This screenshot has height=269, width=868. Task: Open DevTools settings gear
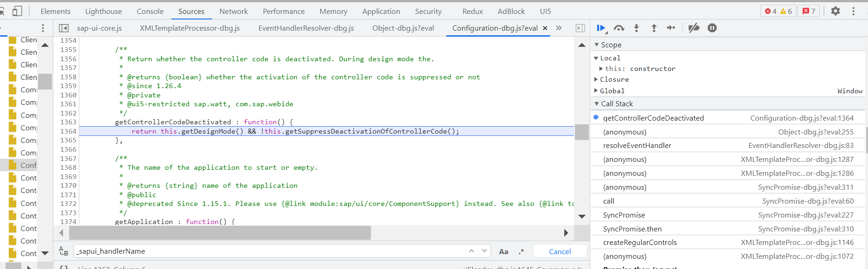[835, 11]
